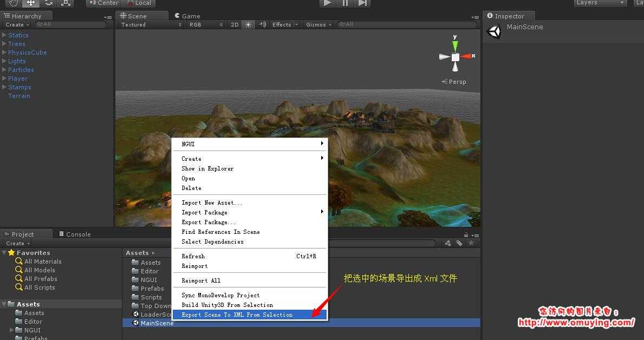Open Create submenu in context menu
The height and width of the screenshot is (340, 644).
[249, 159]
